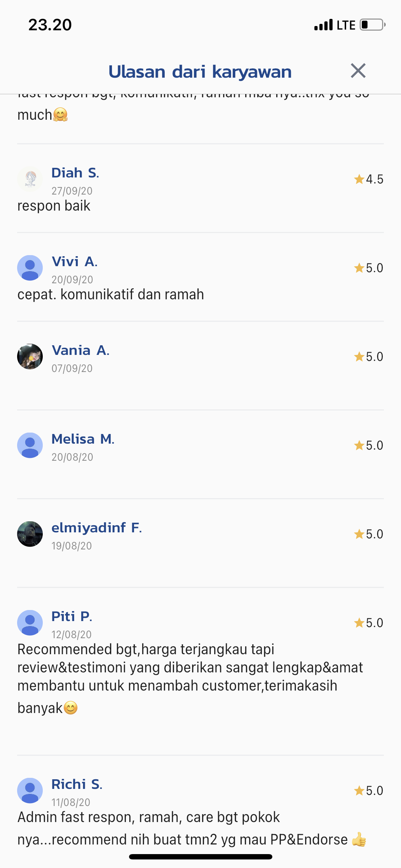Open elmiyadinf F. profile photo

(30, 534)
